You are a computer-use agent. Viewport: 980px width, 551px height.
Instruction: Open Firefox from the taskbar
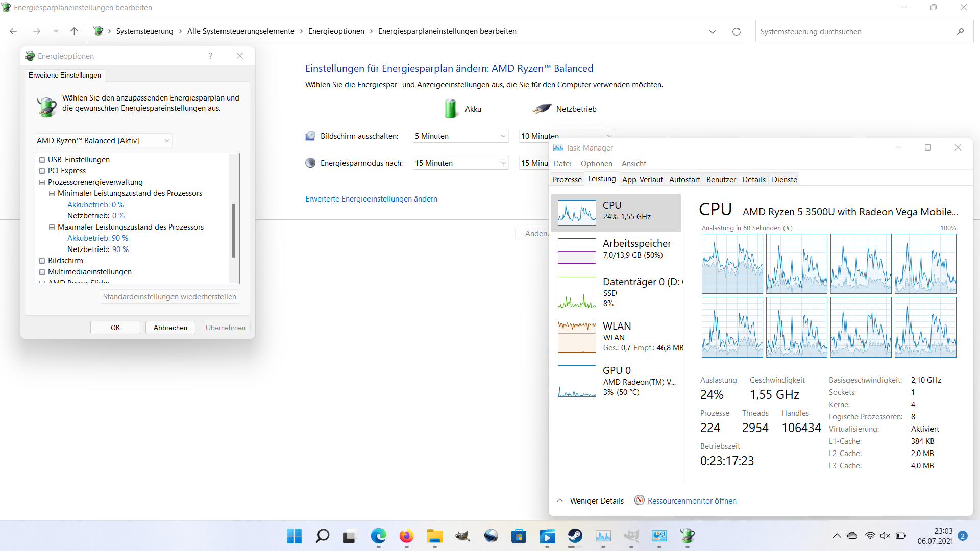pos(406,536)
